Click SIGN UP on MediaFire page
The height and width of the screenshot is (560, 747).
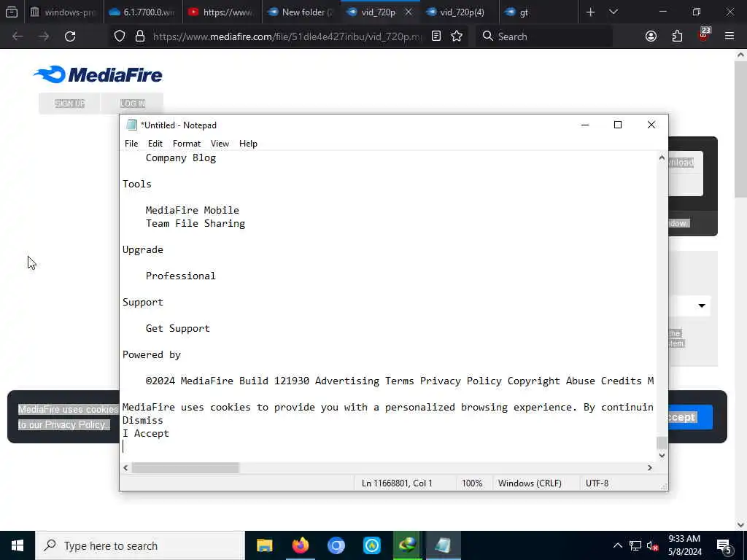(x=69, y=104)
